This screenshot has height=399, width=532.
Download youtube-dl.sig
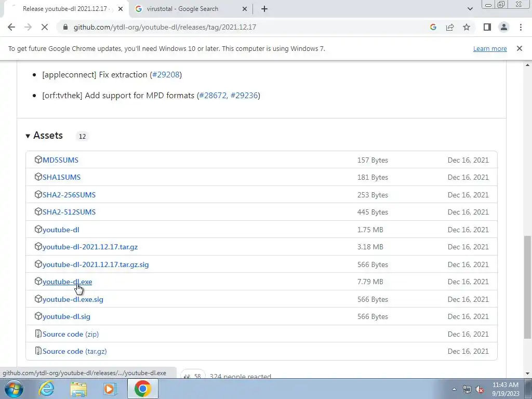tap(66, 316)
